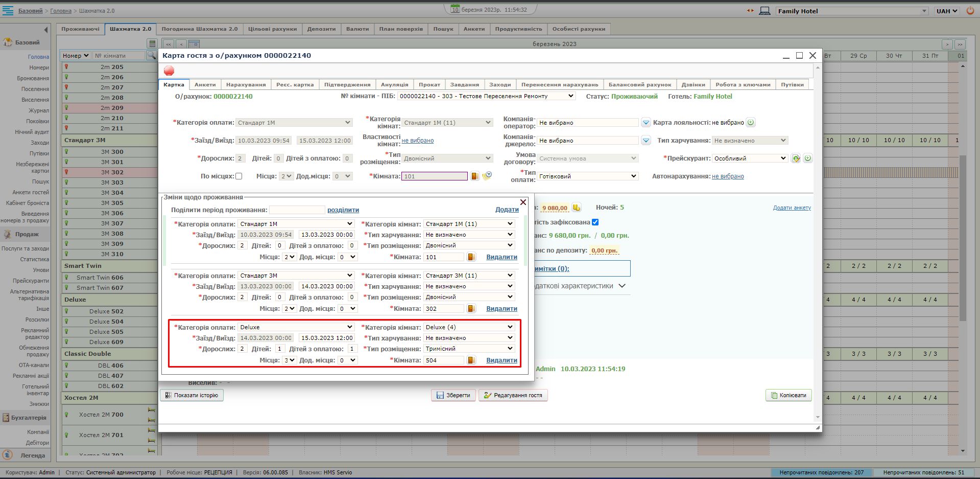Close the accommodation changes popup
The image size is (980, 479).
(523, 202)
